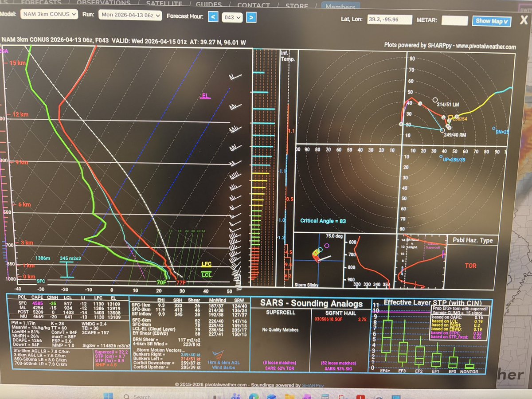Click the 'STP (cin) = 9.7' parameter
The width and height of the screenshot is (532, 399).
[x=110, y=356]
